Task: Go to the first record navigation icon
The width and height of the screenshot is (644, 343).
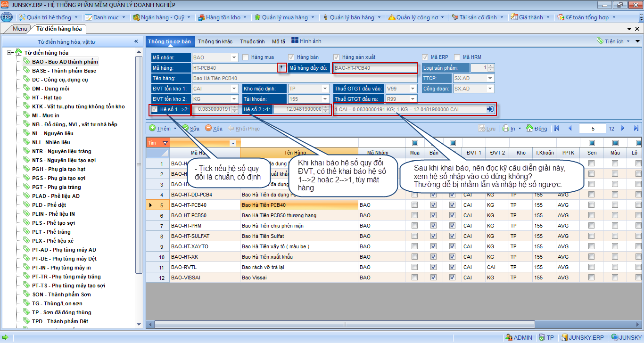Action: (x=557, y=128)
